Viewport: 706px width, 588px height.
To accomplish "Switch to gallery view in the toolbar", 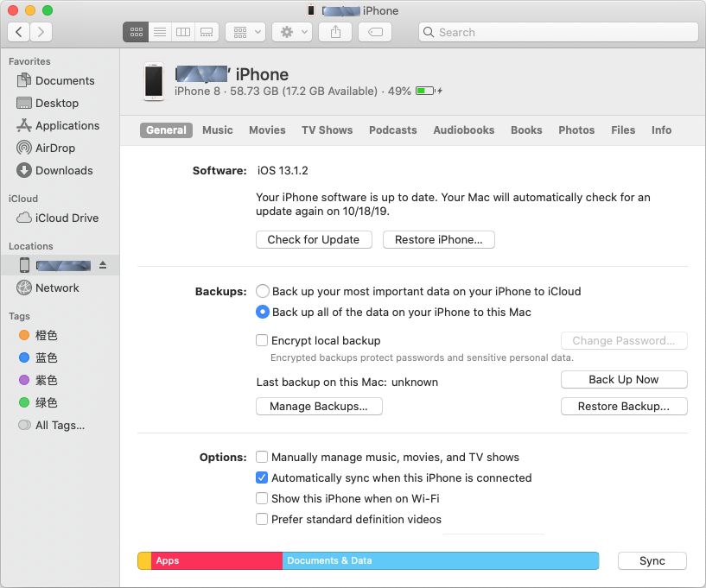I will [206, 32].
